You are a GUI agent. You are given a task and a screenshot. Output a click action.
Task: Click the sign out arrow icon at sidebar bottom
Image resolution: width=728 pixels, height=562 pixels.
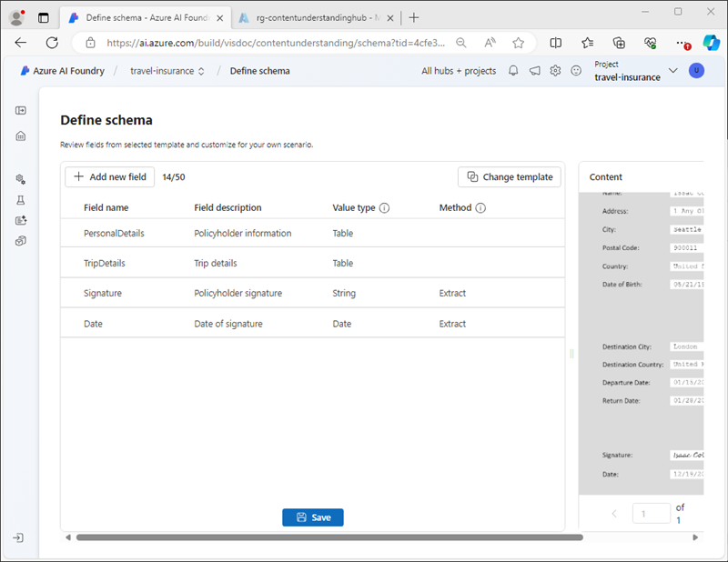coord(18,537)
